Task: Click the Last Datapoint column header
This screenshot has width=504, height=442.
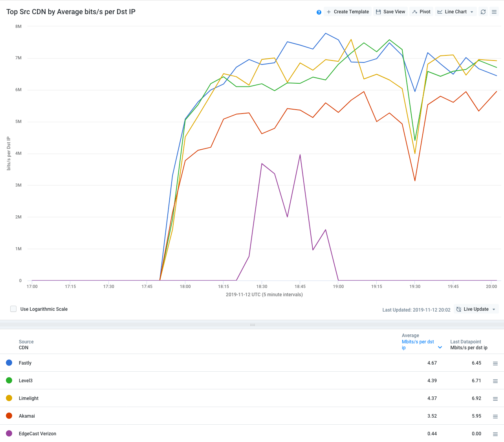Action: (469, 345)
